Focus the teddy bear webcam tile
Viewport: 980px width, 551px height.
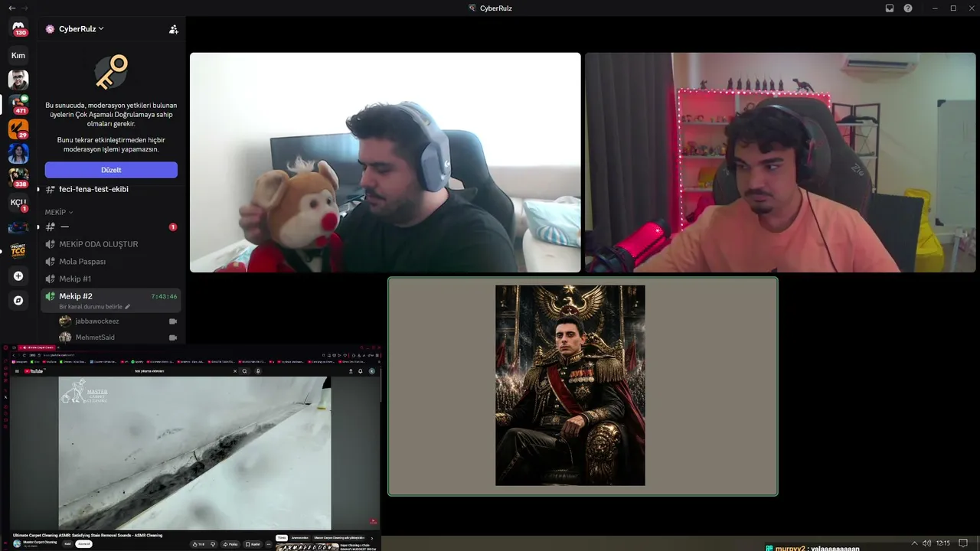pos(385,162)
